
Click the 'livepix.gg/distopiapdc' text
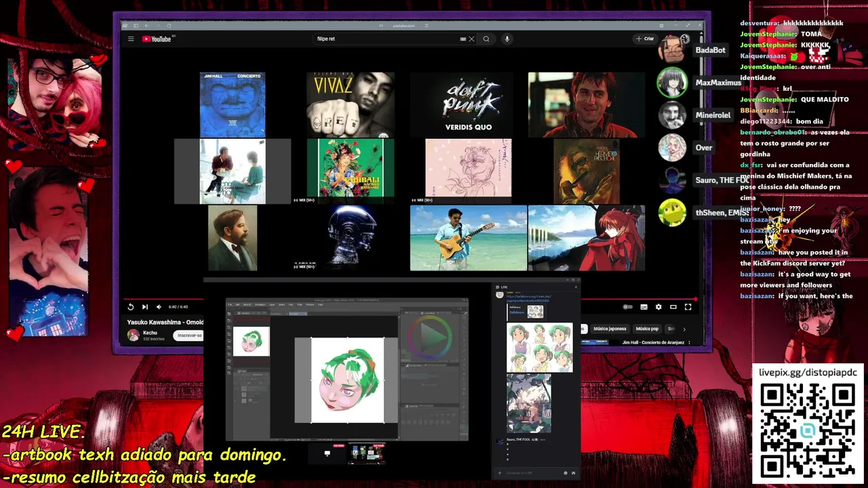(808, 373)
